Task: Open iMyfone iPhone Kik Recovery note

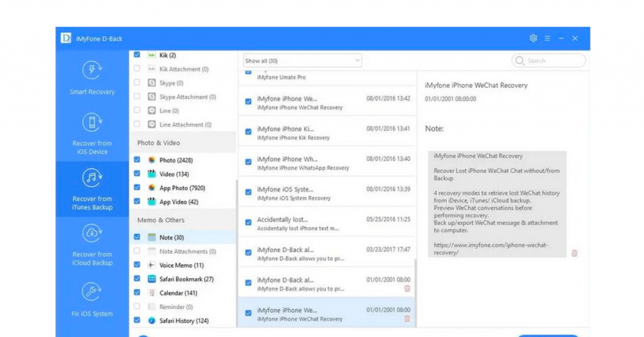Action: [327, 132]
